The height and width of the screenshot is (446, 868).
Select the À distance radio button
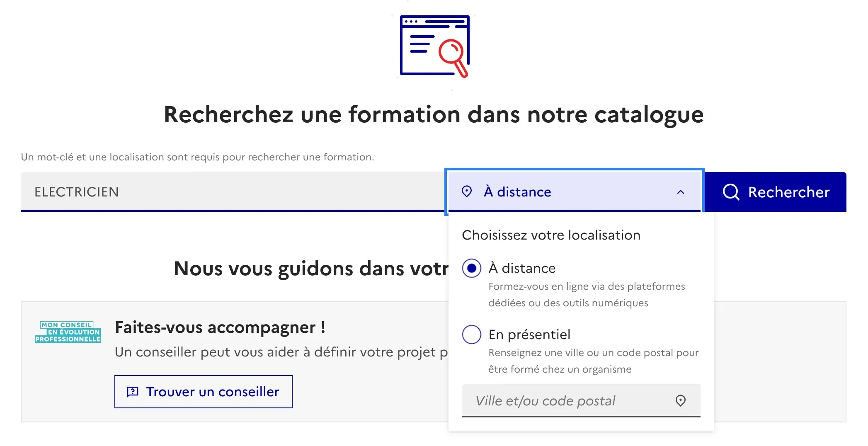[471, 268]
